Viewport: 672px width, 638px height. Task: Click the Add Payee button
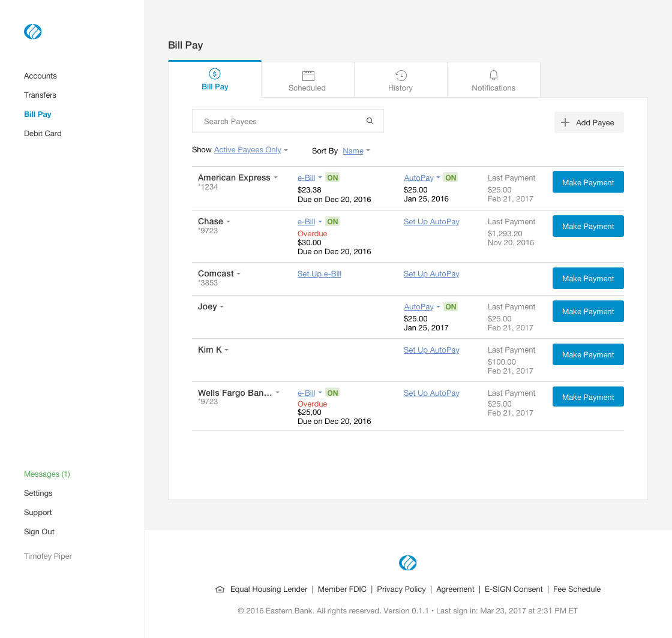[x=589, y=122]
